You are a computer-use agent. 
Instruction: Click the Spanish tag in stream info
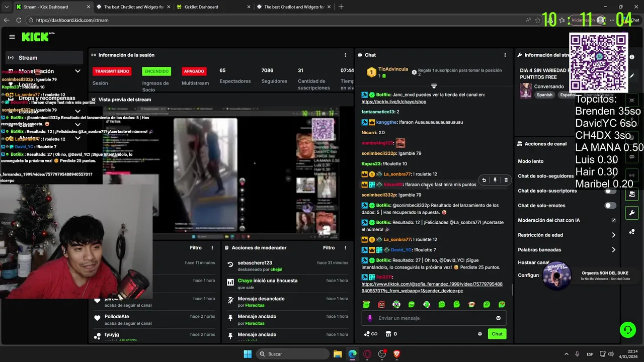(544, 95)
